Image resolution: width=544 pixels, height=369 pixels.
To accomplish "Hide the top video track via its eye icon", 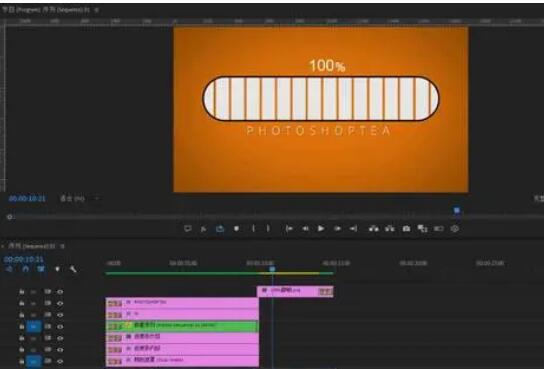I will tap(60, 292).
